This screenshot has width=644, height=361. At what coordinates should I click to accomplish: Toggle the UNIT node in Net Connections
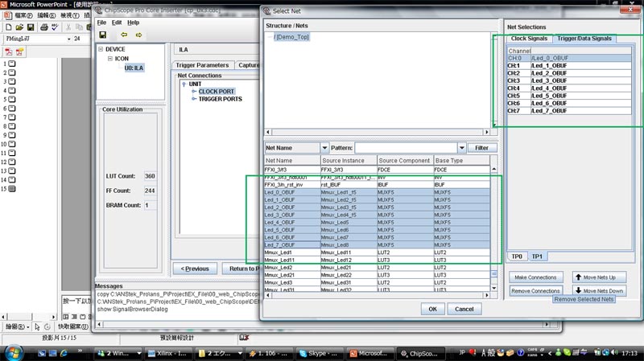tap(184, 84)
